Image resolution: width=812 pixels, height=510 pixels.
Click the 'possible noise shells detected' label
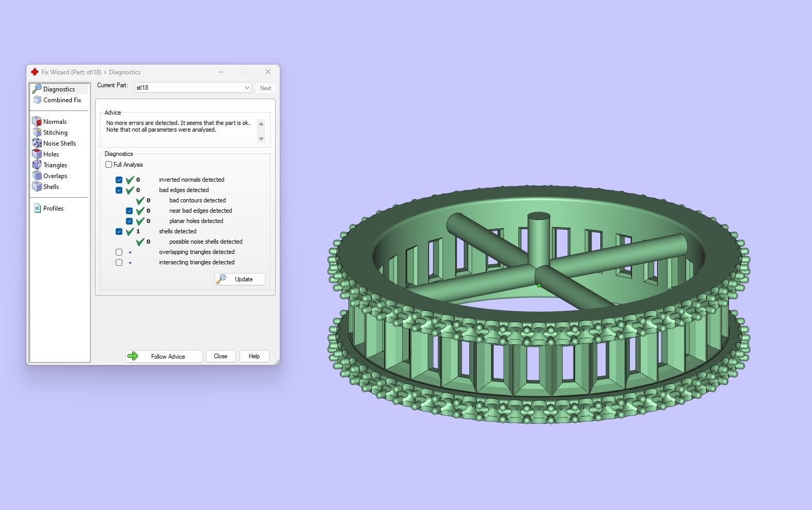[205, 242]
